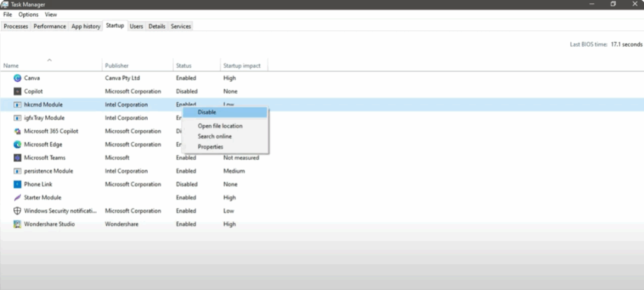Click the Microsoft Edge icon
Screen dimensions: 644x290
[x=17, y=145]
